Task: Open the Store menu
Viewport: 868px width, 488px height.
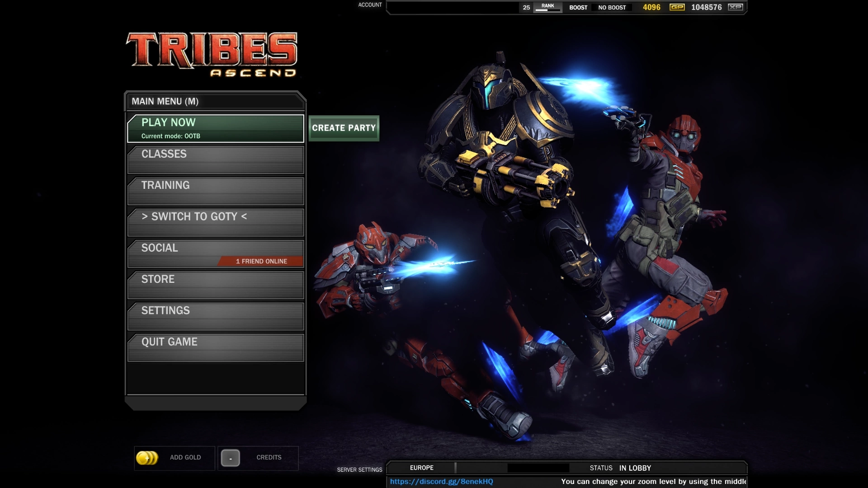Action: click(216, 285)
